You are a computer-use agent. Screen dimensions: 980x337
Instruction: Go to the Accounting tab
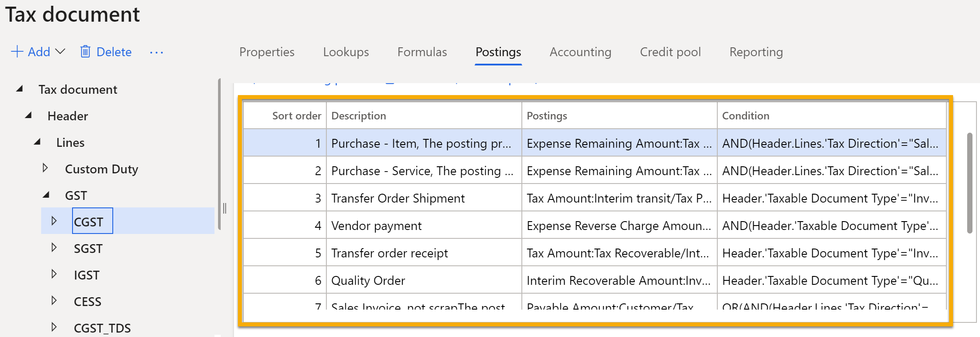580,52
